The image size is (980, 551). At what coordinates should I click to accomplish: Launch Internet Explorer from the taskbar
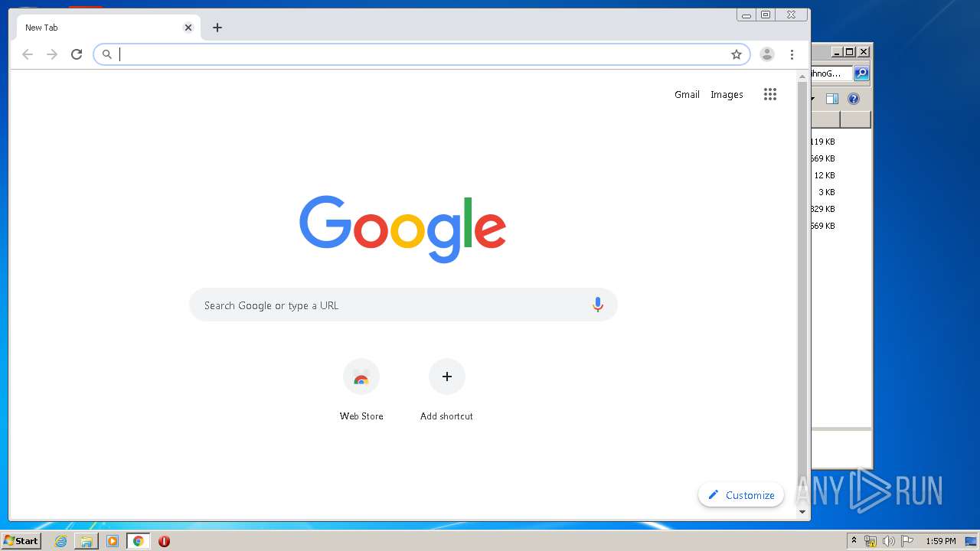[x=60, y=541]
